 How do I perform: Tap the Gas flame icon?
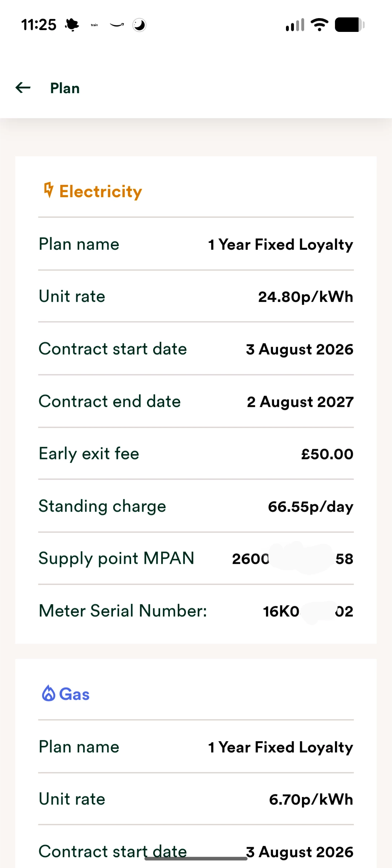(49, 693)
